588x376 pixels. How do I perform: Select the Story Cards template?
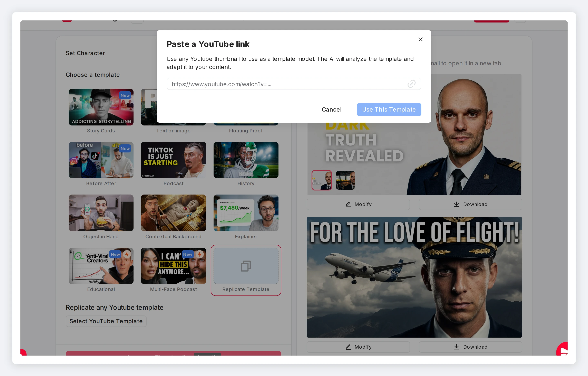tap(101, 107)
